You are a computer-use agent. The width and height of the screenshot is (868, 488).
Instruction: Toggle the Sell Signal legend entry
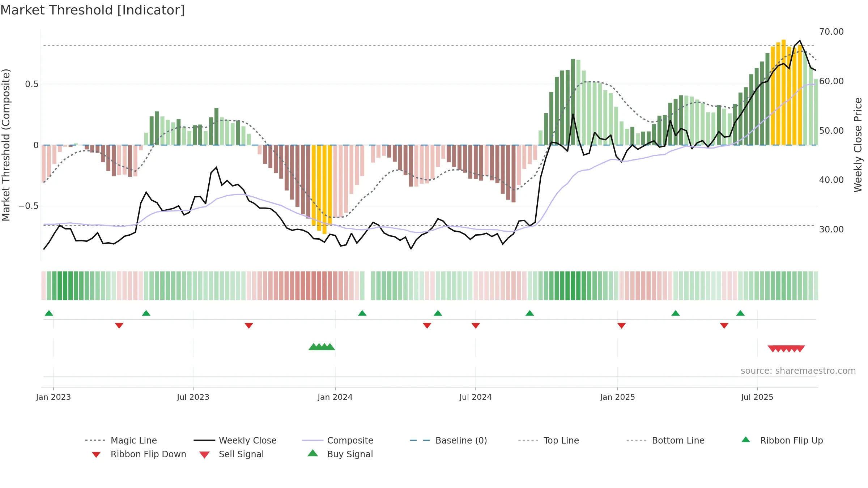231,454
